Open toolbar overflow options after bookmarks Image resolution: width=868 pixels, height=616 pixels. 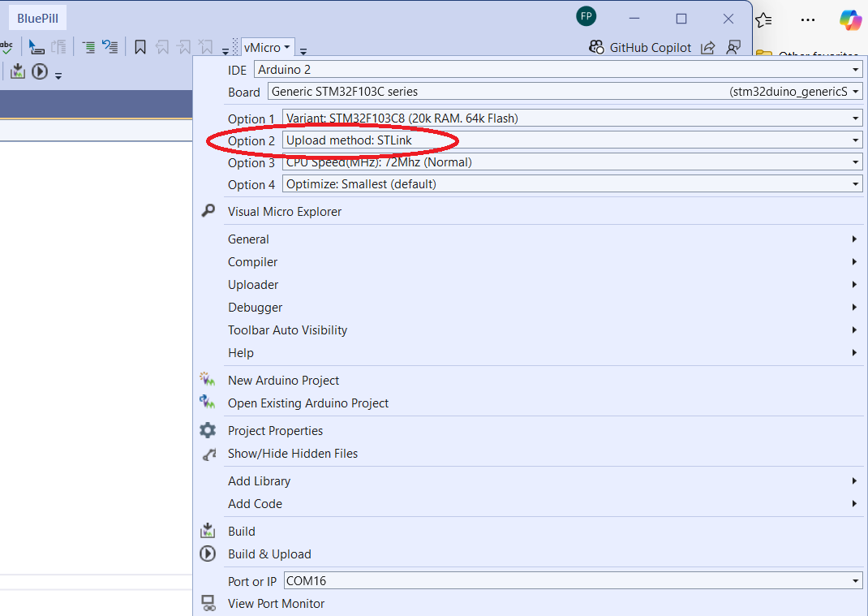226,51
